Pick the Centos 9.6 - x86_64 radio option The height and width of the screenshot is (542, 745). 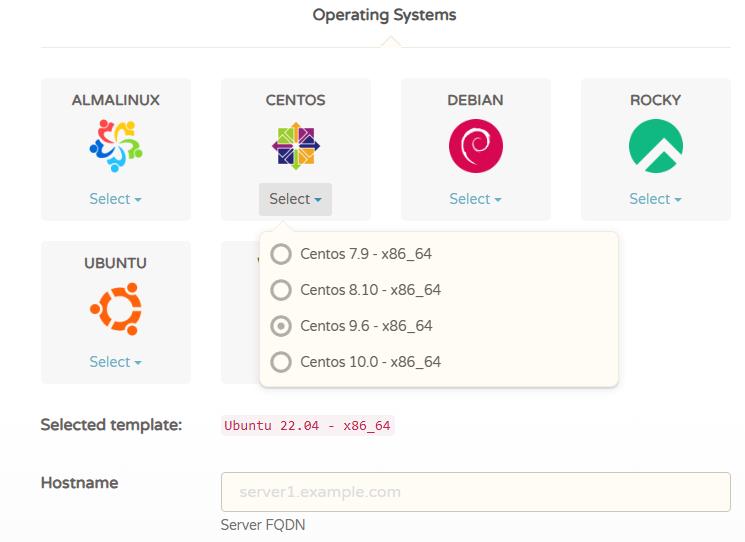tap(282, 326)
